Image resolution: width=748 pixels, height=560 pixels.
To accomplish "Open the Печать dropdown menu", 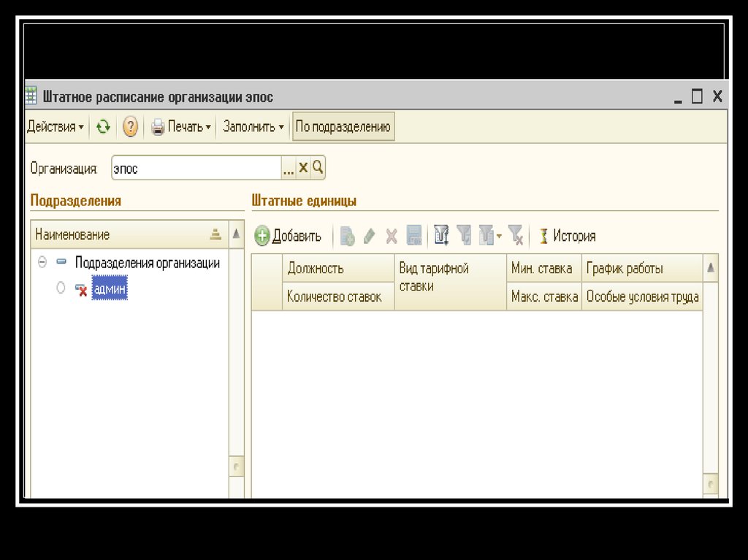I will click(x=181, y=127).
